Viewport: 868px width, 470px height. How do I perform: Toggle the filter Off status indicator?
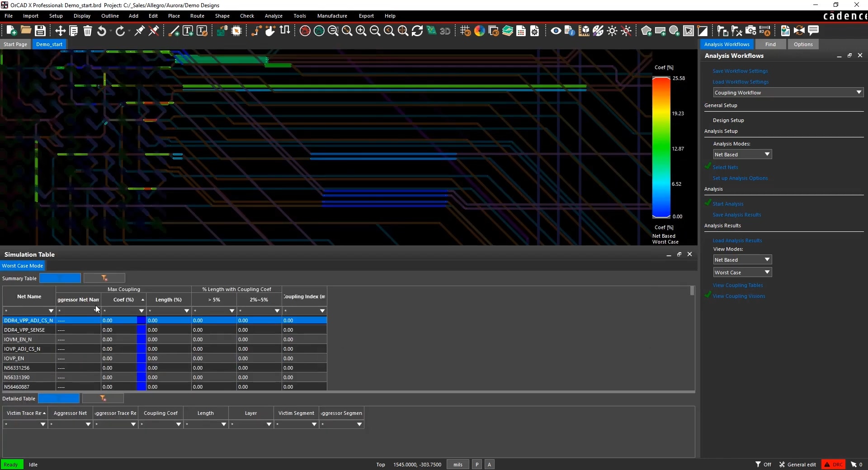pos(763,465)
